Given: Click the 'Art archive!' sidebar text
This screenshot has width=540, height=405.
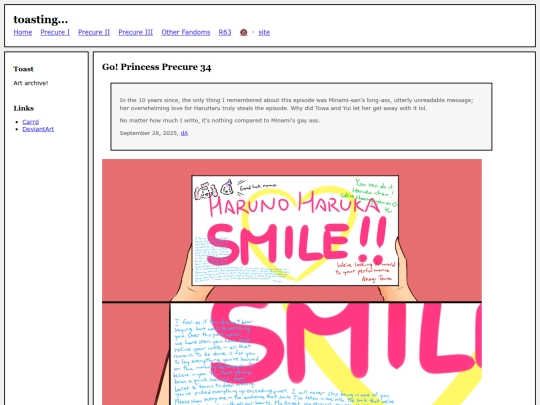Looking at the screenshot, I should (x=31, y=83).
